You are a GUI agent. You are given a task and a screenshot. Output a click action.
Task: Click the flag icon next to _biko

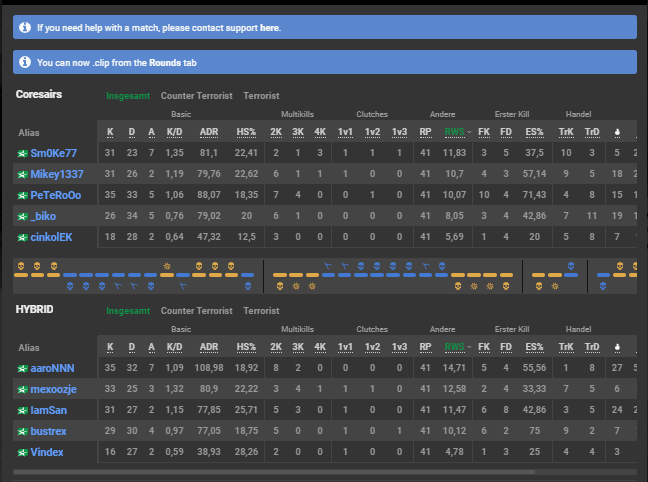pyautogui.click(x=22, y=217)
